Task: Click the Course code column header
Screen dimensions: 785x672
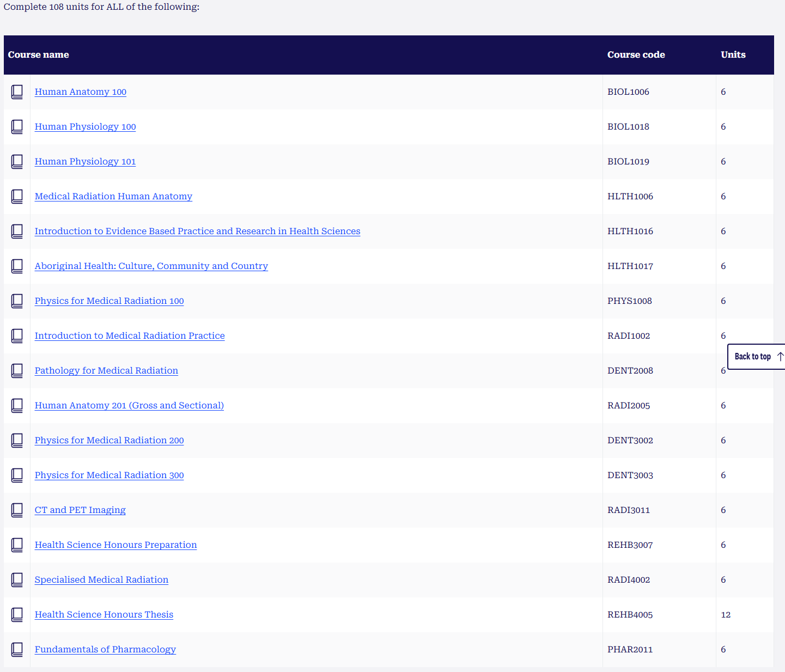Action: pyautogui.click(x=636, y=55)
